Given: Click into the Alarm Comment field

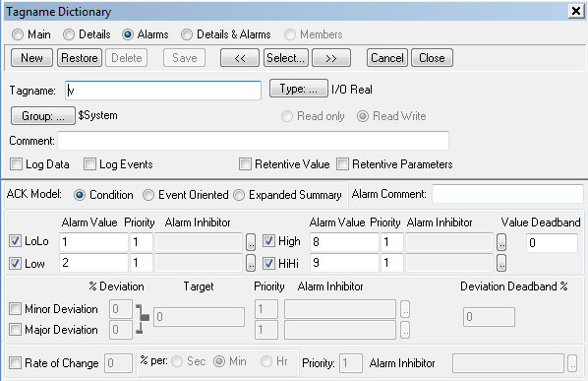Looking at the screenshot, I should (x=507, y=195).
